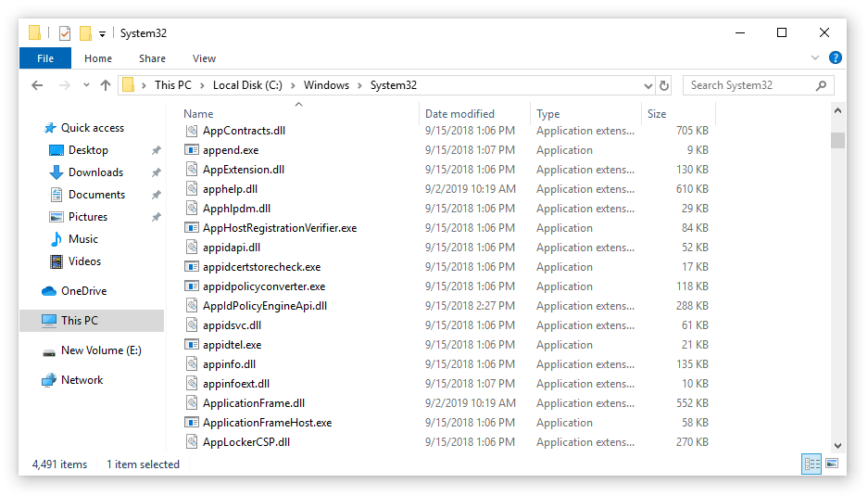Go forward with the Forward arrow

pyautogui.click(x=64, y=85)
